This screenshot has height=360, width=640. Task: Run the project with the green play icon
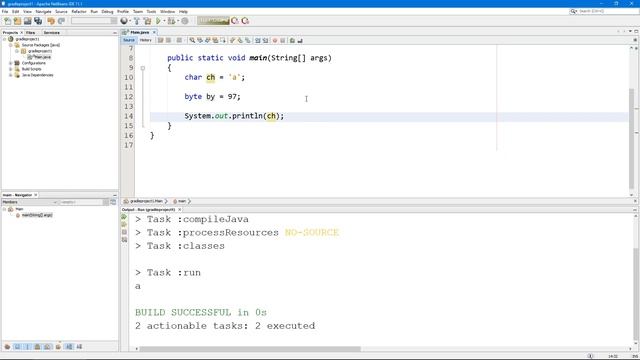pyautogui.click(x=158, y=21)
